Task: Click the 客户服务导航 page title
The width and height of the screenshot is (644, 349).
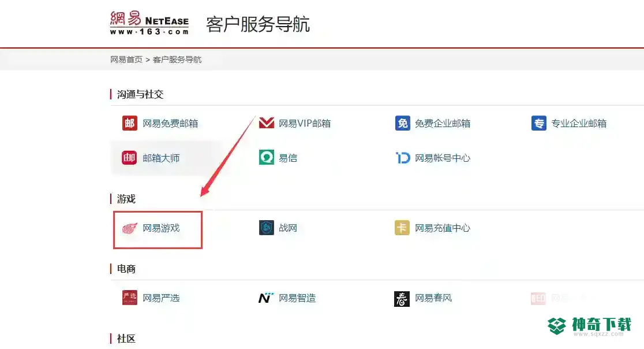Action: [258, 24]
